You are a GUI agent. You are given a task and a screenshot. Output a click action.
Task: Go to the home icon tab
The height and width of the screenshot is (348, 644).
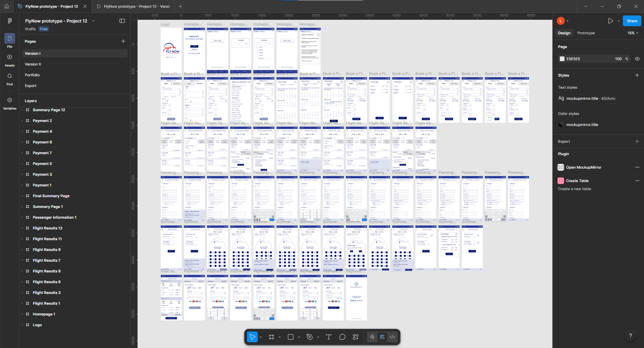[x=7, y=6]
